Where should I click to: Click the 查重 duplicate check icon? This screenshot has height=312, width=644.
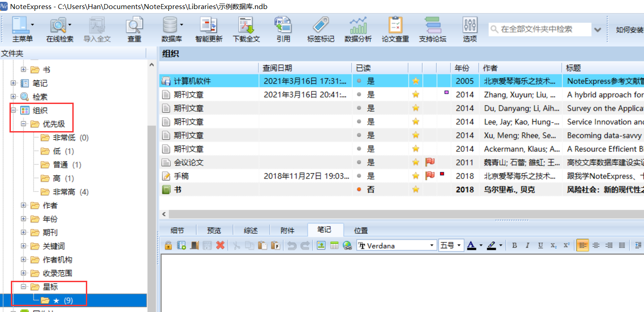coord(134,29)
